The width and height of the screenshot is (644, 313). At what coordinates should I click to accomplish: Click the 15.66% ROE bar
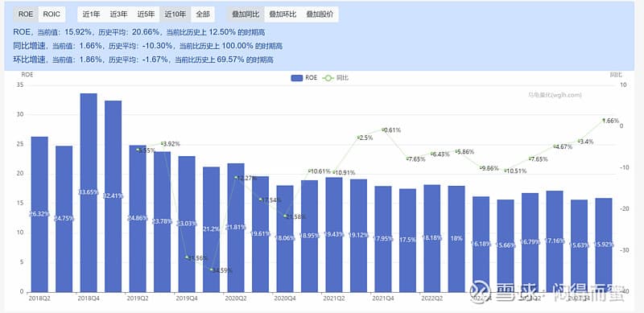click(506, 245)
